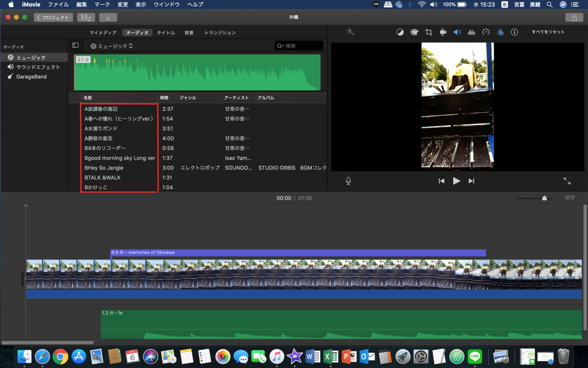Open the ミュージック source dropdown
588x368 pixels.
tap(112, 46)
